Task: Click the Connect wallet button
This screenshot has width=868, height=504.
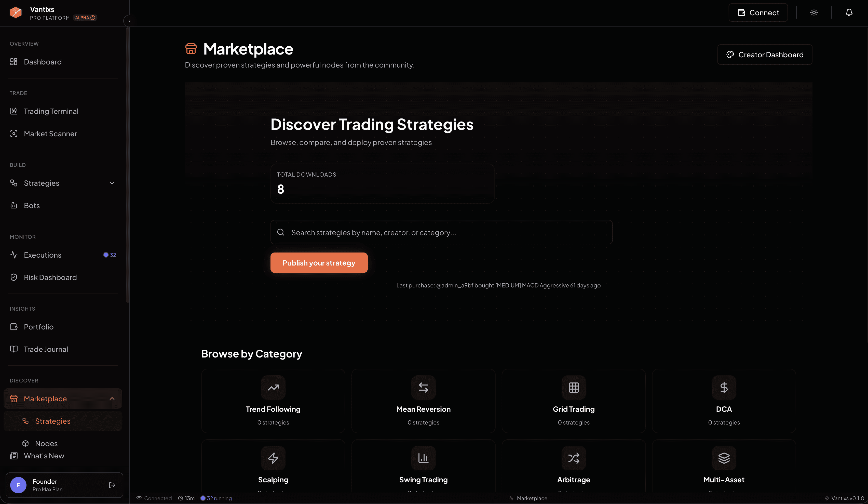Action: pyautogui.click(x=758, y=13)
